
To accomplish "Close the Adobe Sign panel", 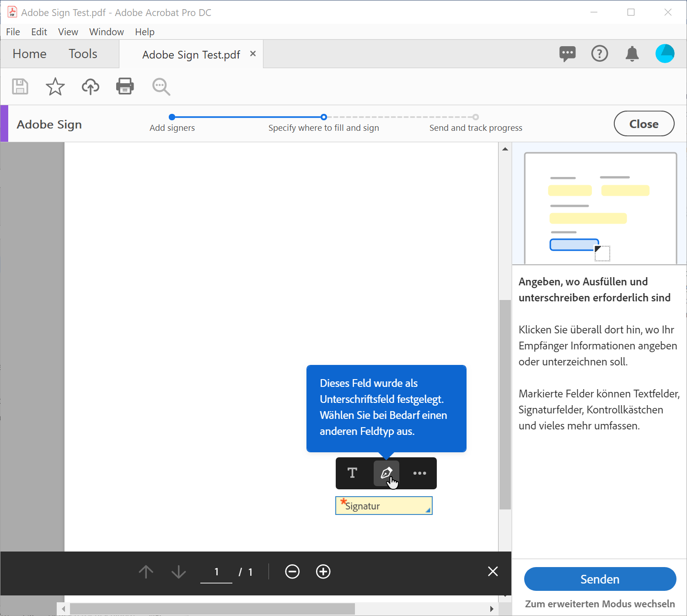I will click(x=644, y=123).
